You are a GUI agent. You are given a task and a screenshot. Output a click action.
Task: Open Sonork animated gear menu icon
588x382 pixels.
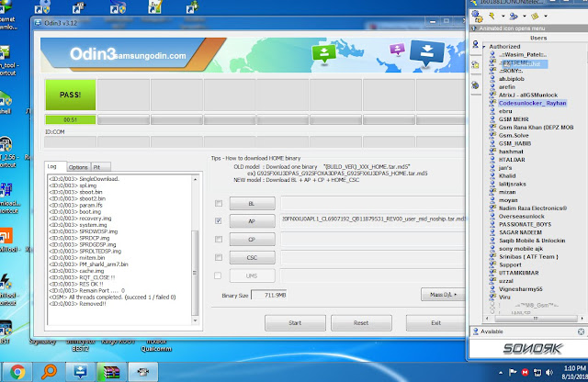(477, 17)
